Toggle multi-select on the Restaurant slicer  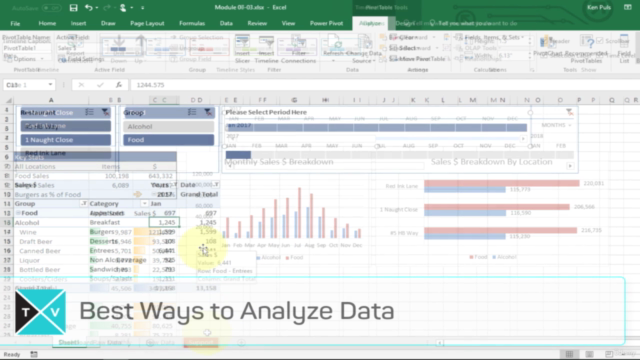pos(90,112)
